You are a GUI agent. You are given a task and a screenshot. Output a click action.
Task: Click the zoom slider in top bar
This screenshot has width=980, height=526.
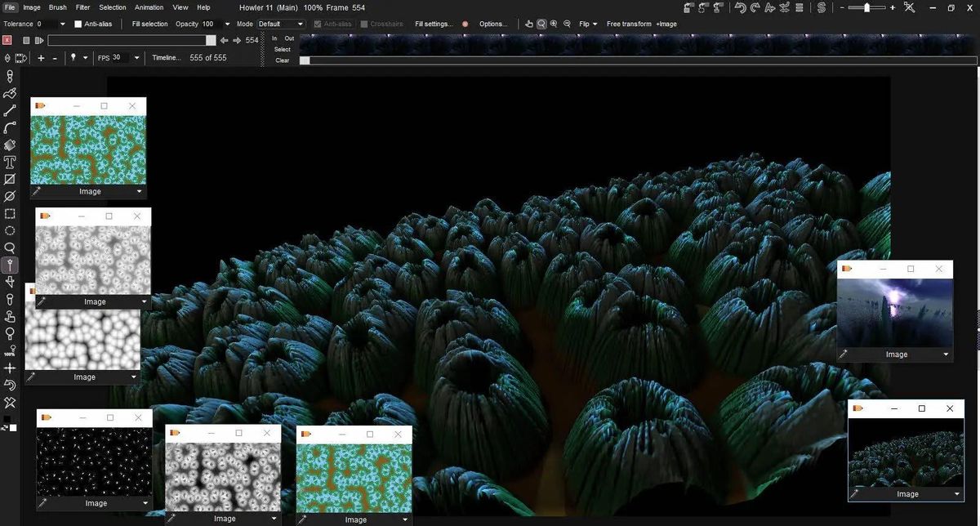pyautogui.click(x=866, y=7)
